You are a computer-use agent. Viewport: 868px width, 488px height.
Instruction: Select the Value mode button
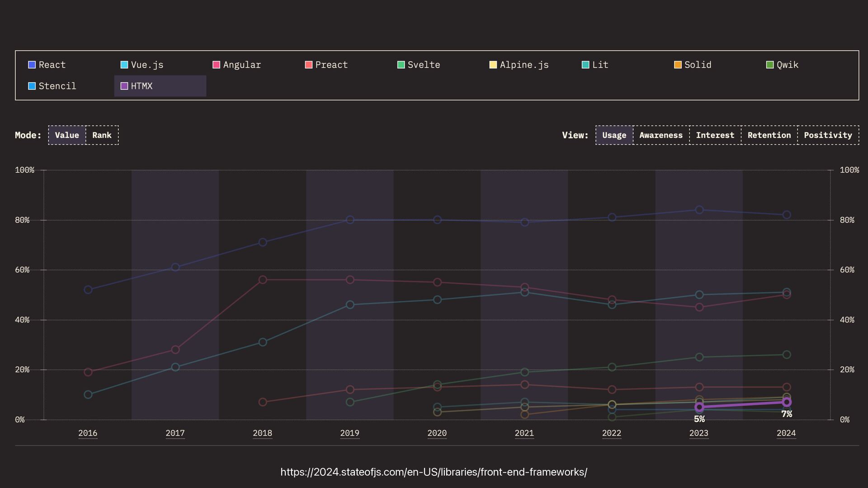67,135
